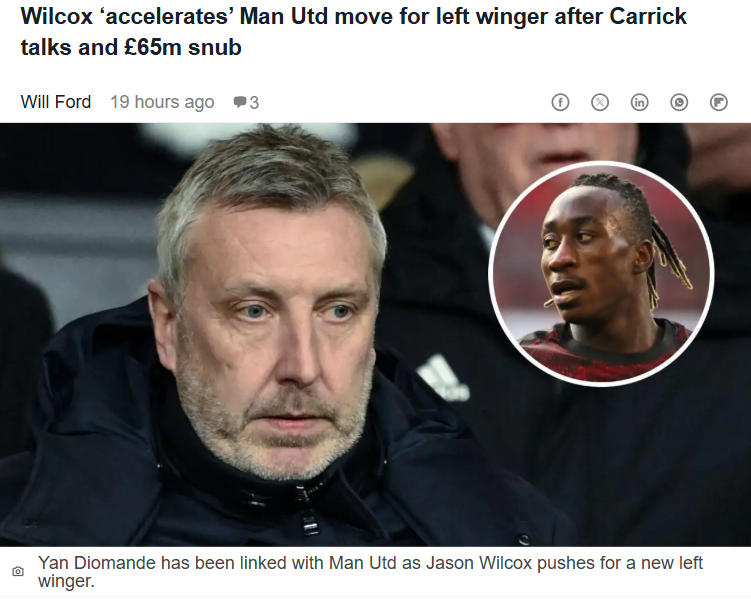This screenshot has height=599, width=751.
Task: Share the article via WhatsApp
Action: [x=679, y=102]
